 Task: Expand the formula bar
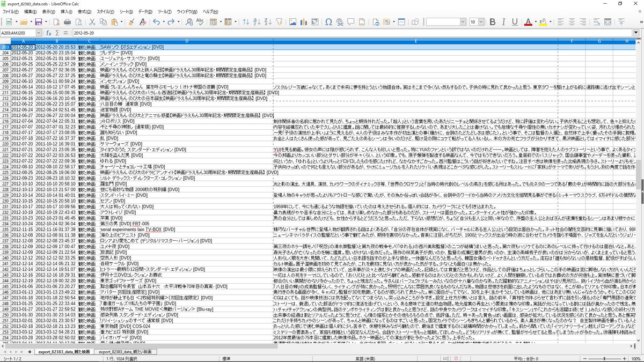[x=636, y=33]
